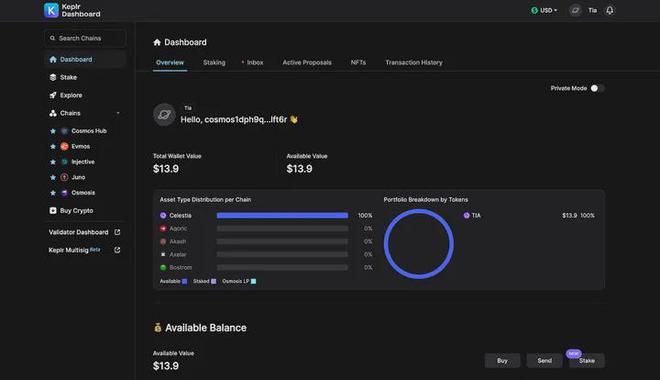Open the notifications bell icon
The width and height of the screenshot is (660, 380).
(609, 10)
